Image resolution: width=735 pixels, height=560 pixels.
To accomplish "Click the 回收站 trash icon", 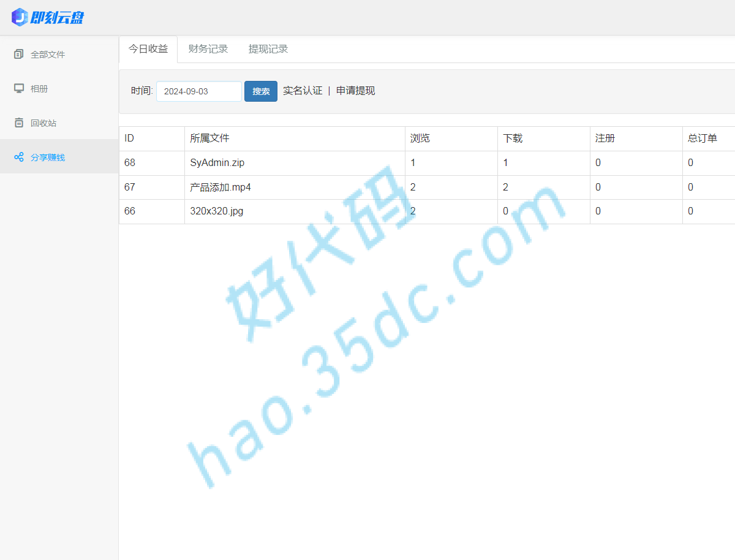I will coord(19,123).
